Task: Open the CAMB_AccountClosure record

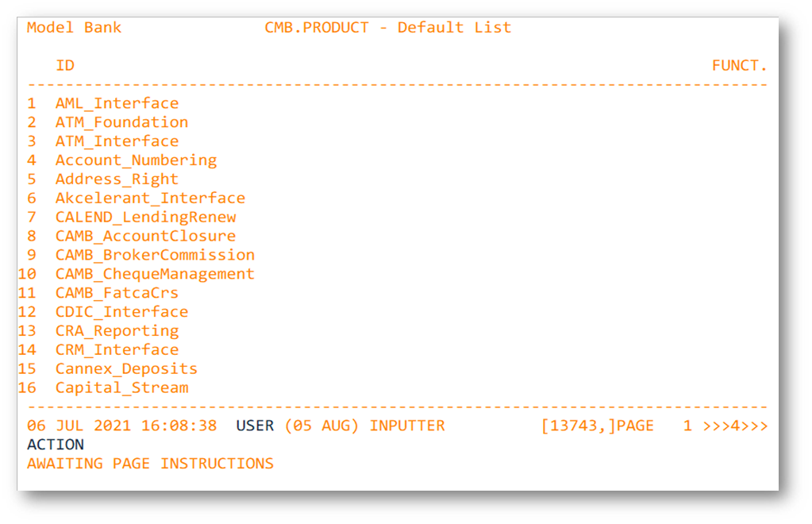Action: 145,237
